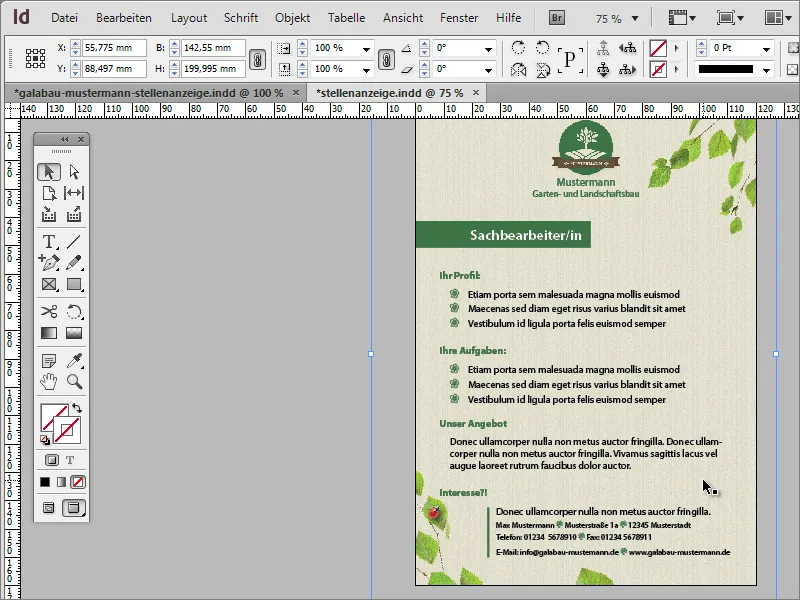Switch to Preview view mode
Viewport: 800px width, 600px height.
[73, 508]
